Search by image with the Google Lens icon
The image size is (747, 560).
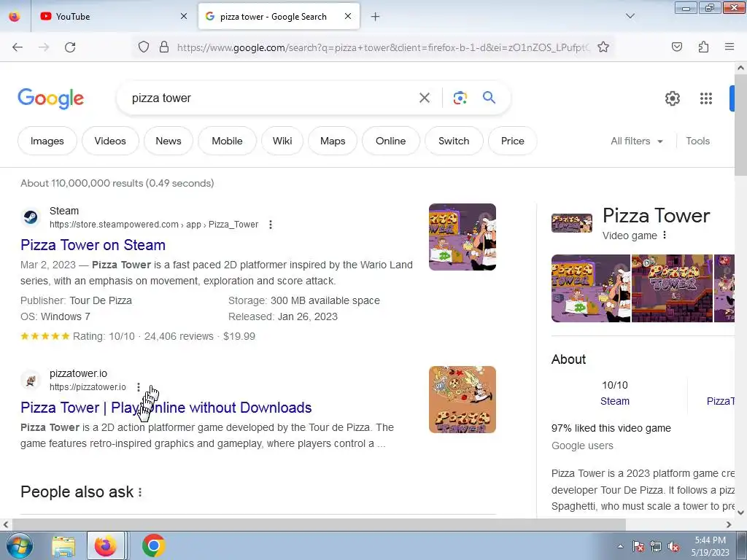(x=460, y=98)
